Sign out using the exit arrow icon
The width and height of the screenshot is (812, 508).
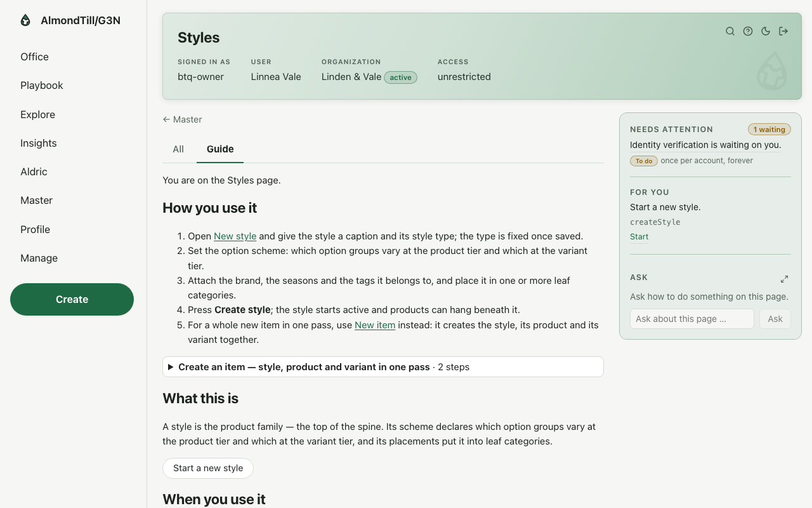point(783,31)
